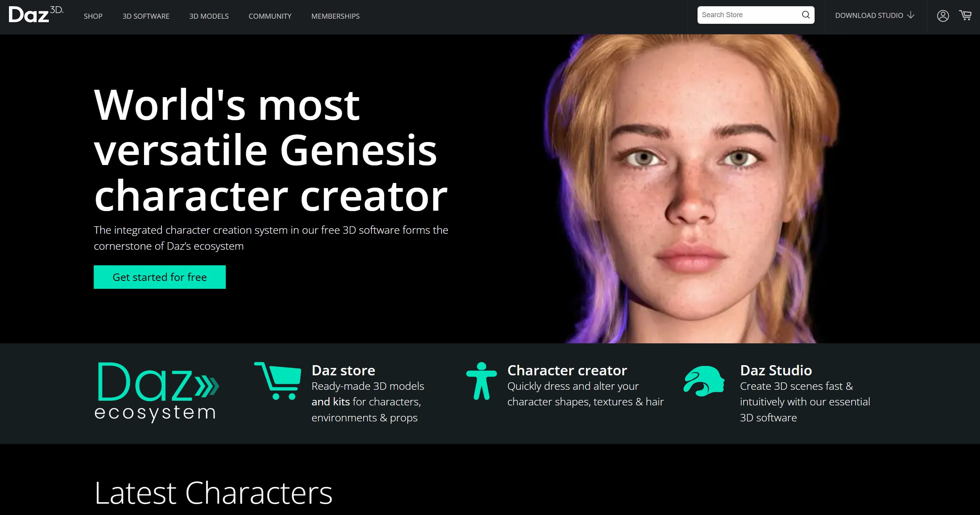The image size is (980, 515).
Task: Open the Memberships menu item
Action: 336,16
